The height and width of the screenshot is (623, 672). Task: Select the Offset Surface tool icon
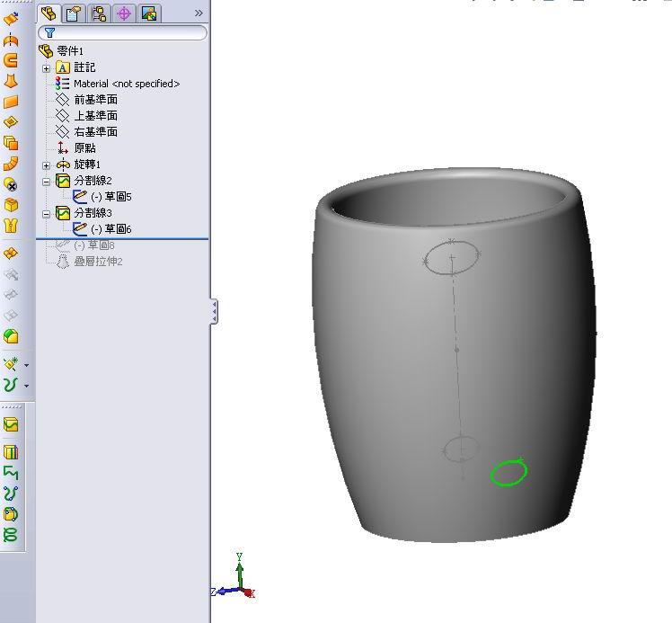pyautogui.click(x=11, y=122)
